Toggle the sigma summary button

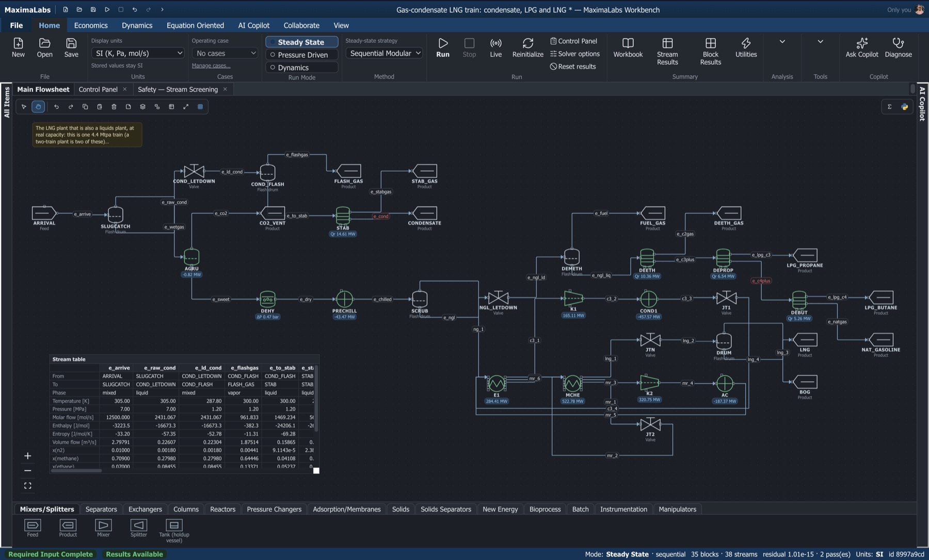pos(889,107)
